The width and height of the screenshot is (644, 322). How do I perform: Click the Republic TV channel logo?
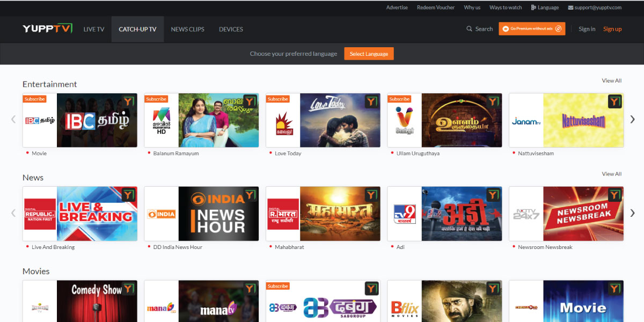[40, 214]
